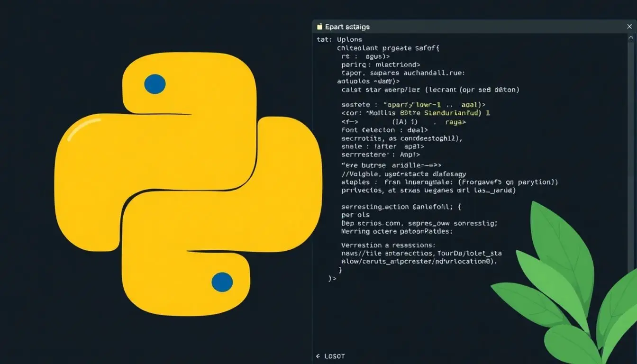637x364 pixels.
Task: Click the 'tat: Uplons' line
Action: 339,40
